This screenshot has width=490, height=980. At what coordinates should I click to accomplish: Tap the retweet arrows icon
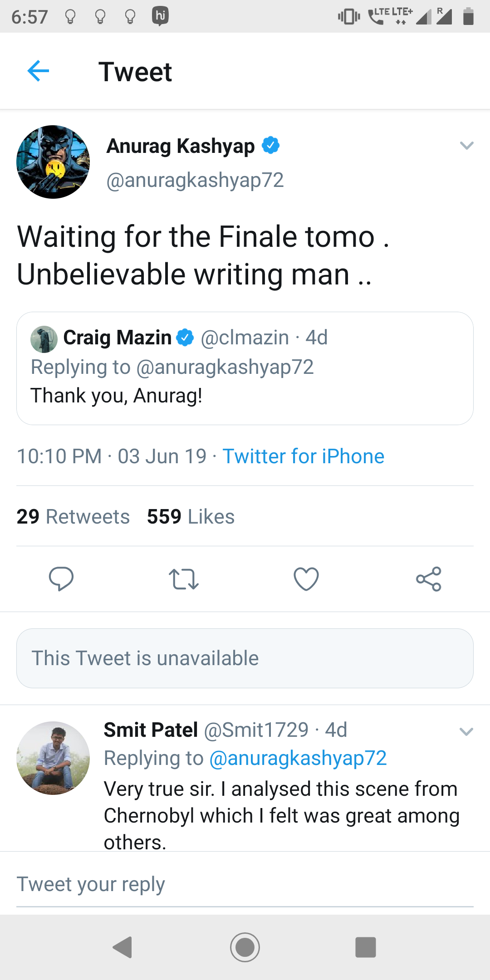click(183, 579)
